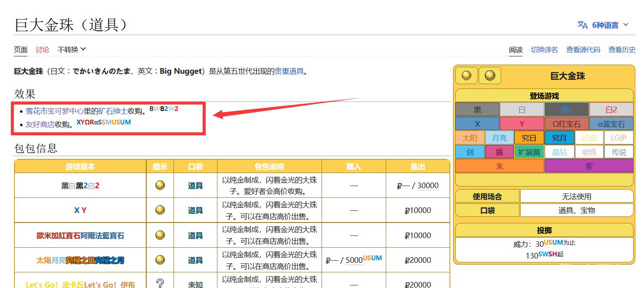Click the 太阳 game cell
Screen dimensions: 644x288
click(x=470, y=138)
